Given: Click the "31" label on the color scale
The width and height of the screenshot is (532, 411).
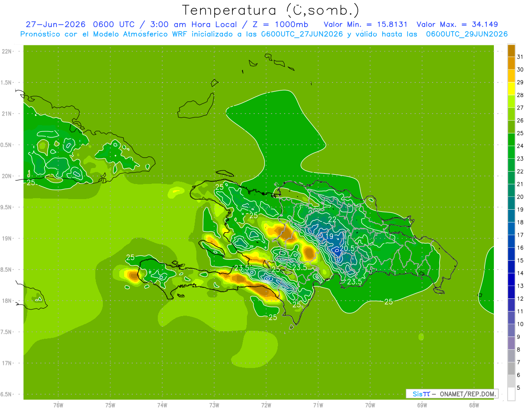Looking at the screenshot, I should (520, 57).
